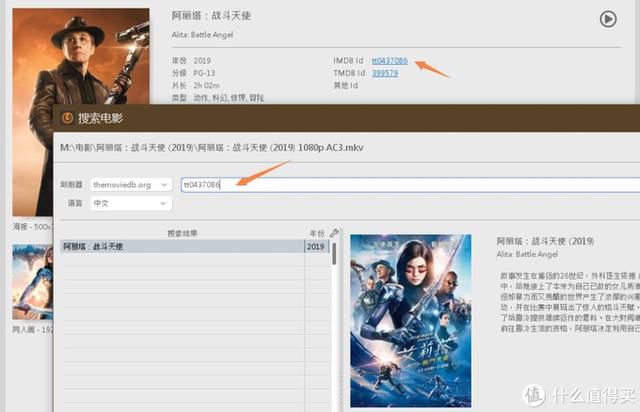Click the main movie poster thumbnail

click(81, 112)
